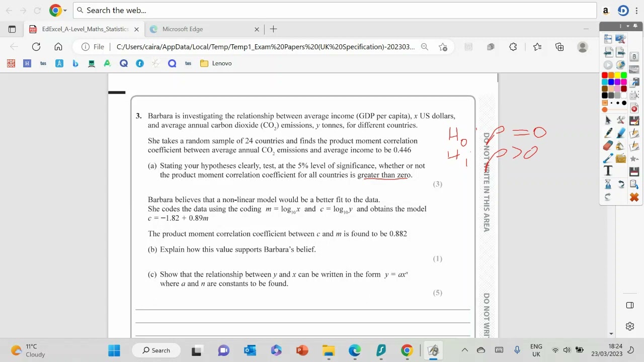The height and width of the screenshot is (362, 644).
Task: Click the taskbar Search box
Action: tap(156, 350)
